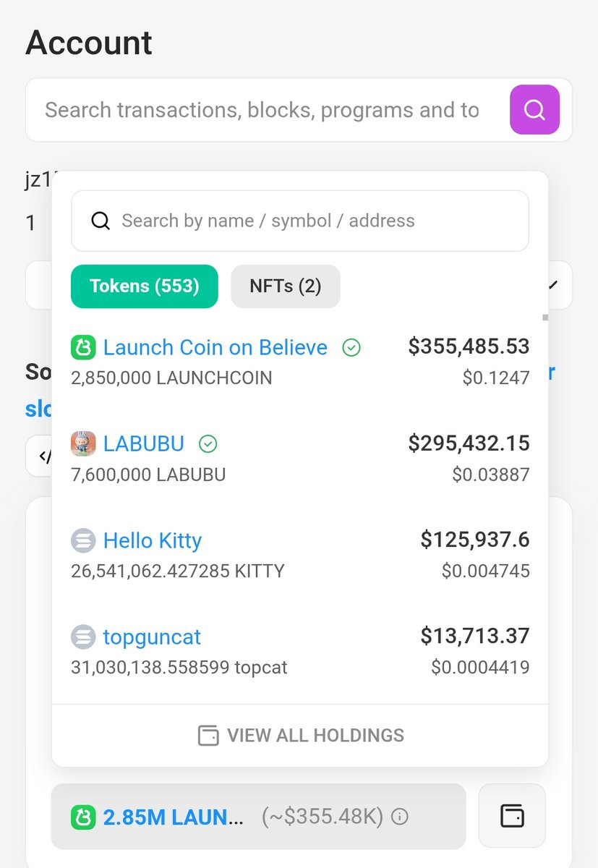Click the Account page heading
The height and width of the screenshot is (868, 598).
[89, 43]
